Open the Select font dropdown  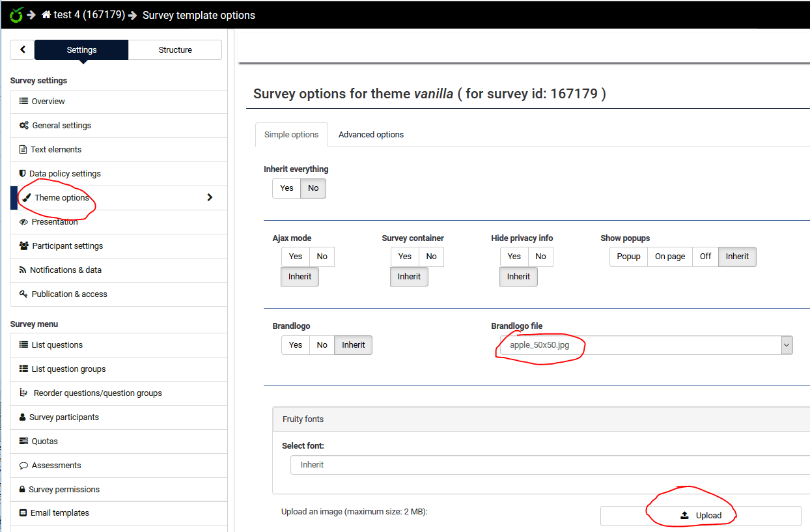tap(547, 465)
